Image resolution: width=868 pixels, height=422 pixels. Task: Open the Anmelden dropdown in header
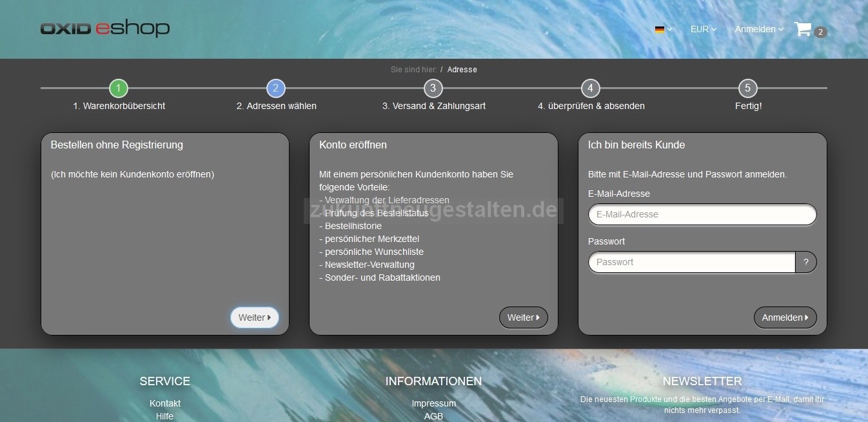point(759,29)
